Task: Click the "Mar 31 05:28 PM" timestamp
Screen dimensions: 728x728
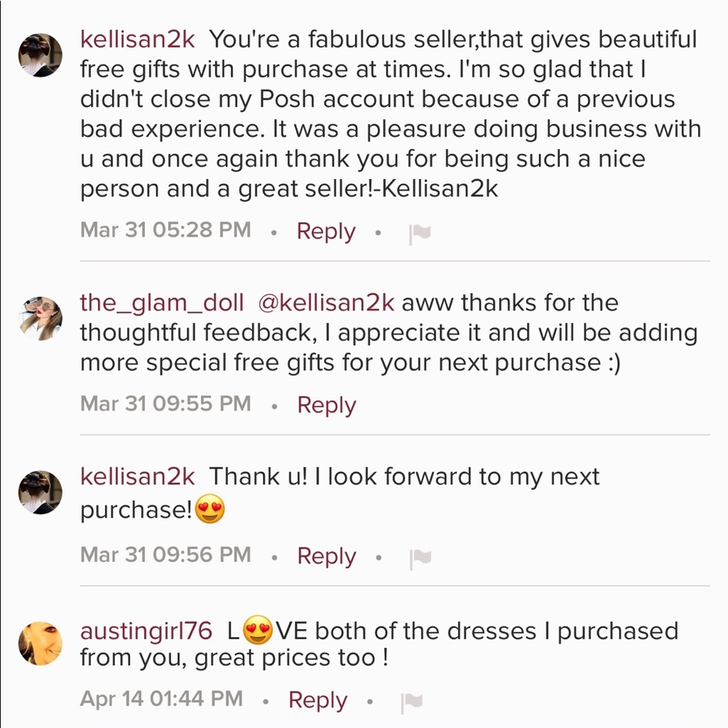Action: (x=165, y=230)
